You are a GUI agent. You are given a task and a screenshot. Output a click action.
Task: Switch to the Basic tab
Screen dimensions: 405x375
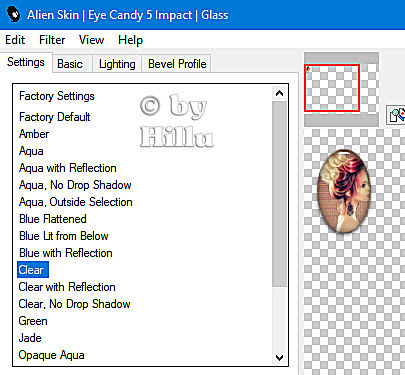70,64
